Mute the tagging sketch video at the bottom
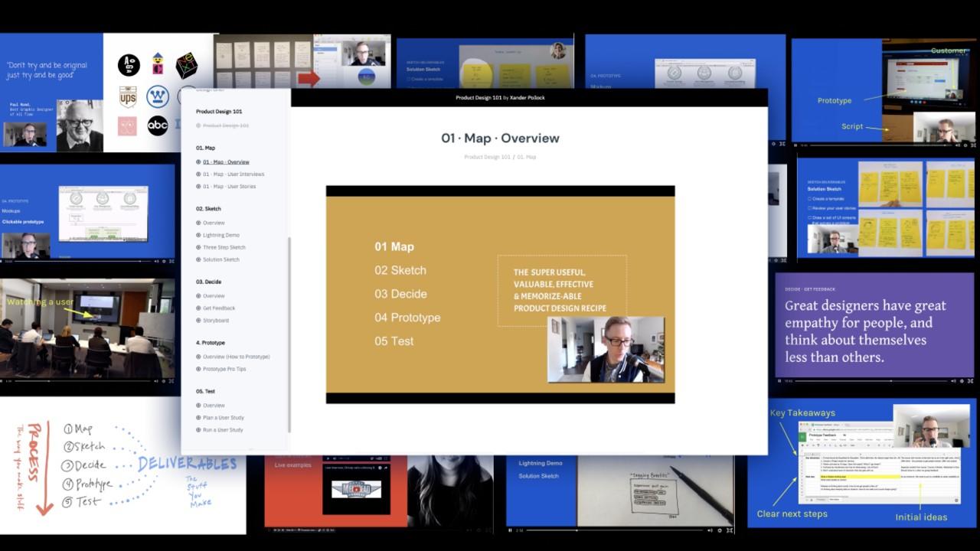980x551 pixels. [710, 530]
